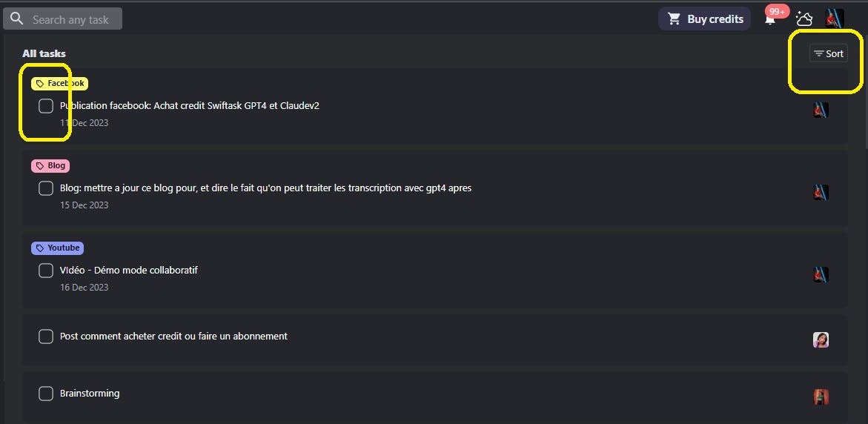Check off the Brainstorming task
The image size is (868, 424).
(46, 394)
